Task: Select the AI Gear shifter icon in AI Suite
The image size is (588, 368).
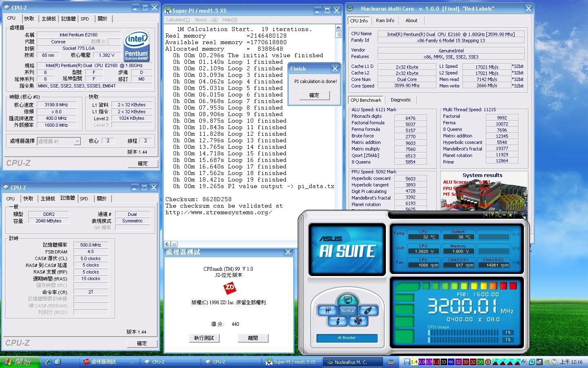Action: tap(327, 310)
